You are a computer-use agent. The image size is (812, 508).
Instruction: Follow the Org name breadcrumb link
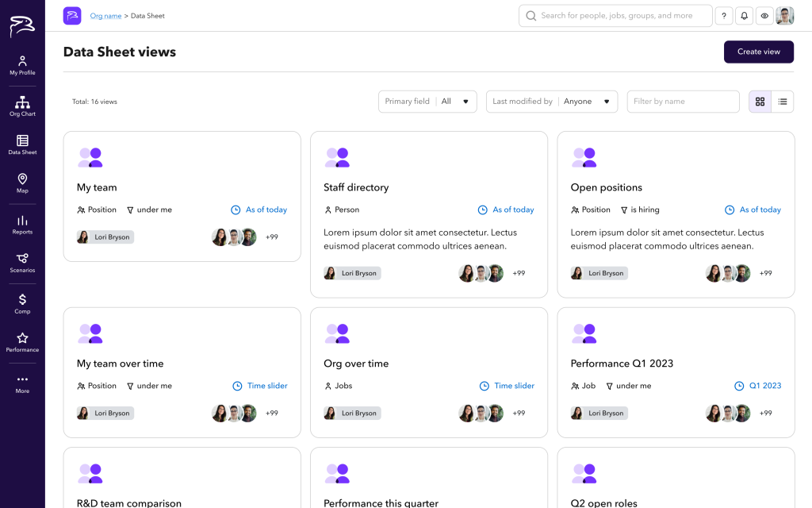point(105,16)
